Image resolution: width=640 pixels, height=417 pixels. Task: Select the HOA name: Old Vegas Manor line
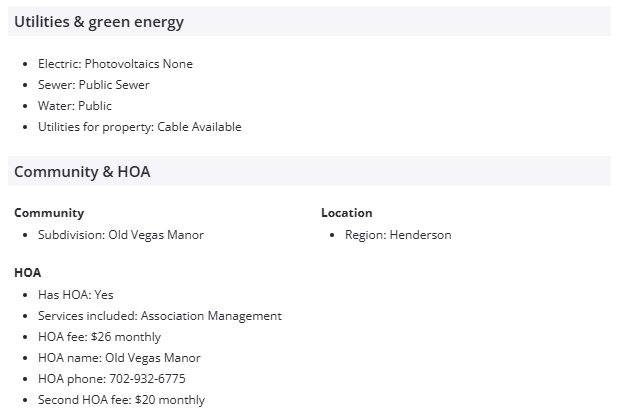click(x=119, y=358)
